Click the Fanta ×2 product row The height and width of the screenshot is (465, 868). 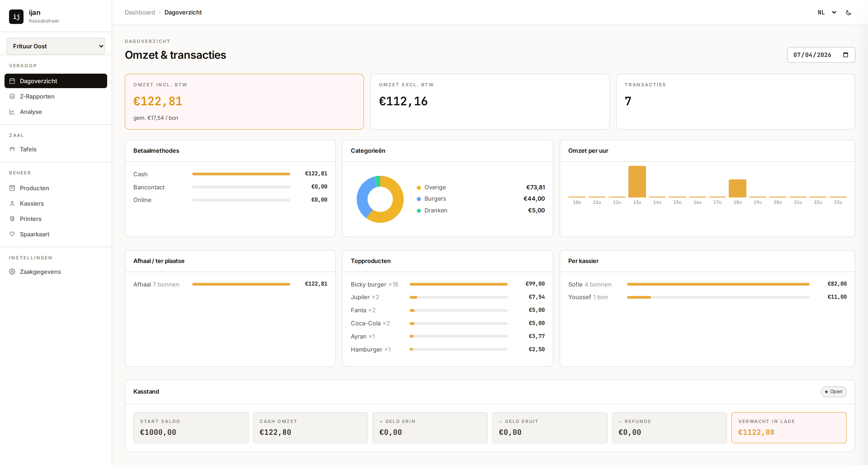(448, 310)
